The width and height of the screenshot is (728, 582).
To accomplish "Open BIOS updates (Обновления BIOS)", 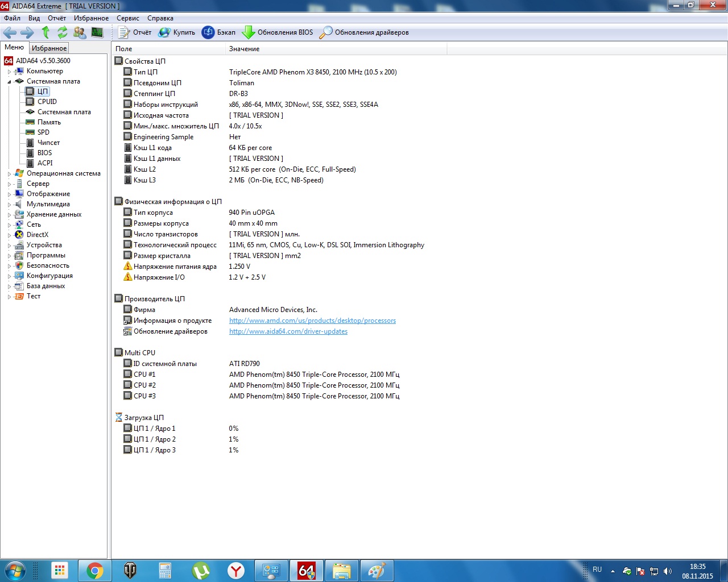I will [278, 32].
